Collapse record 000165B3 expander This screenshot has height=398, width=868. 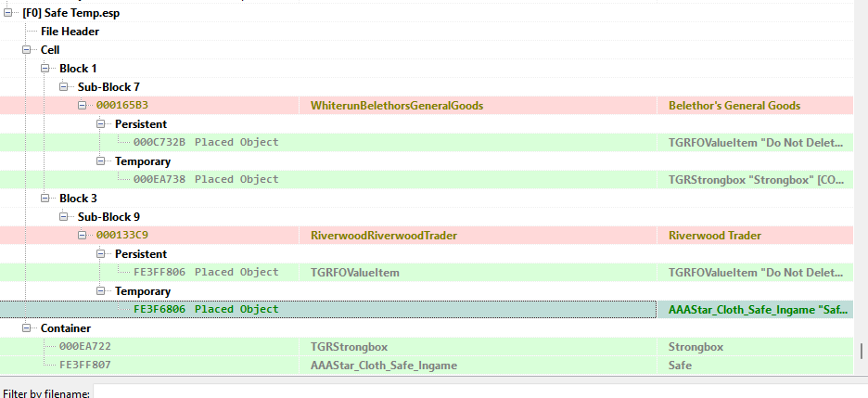pyautogui.click(x=82, y=105)
